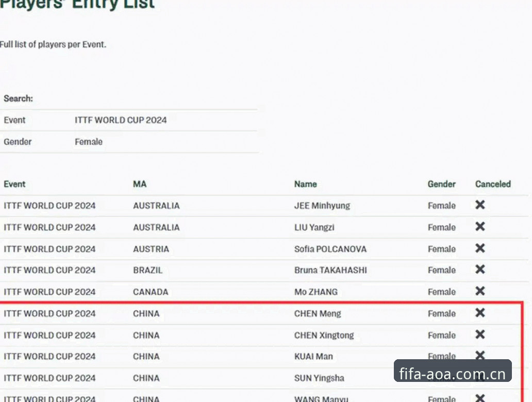The image size is (532, 402).
Task: Select the CANADA row event cell
Action: 49,292
